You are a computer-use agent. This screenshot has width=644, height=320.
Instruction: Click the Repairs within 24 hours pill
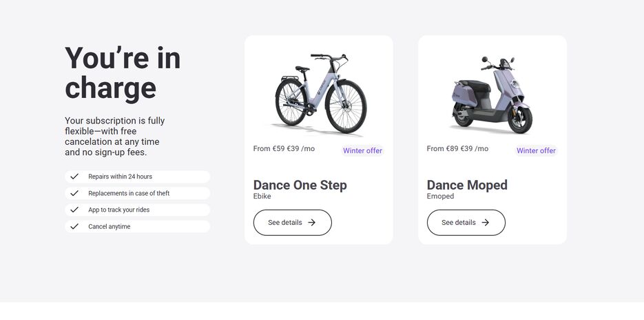[138, 177]
